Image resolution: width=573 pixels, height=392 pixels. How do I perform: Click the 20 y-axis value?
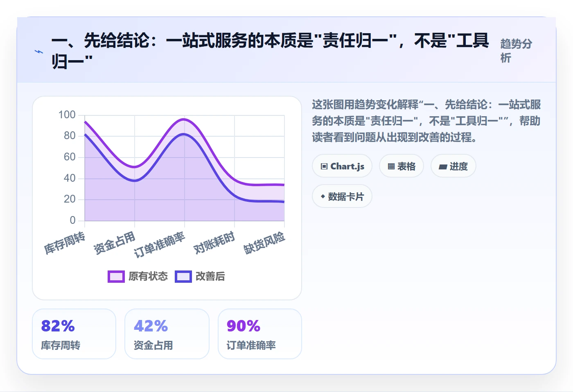[x=70, y=199]
